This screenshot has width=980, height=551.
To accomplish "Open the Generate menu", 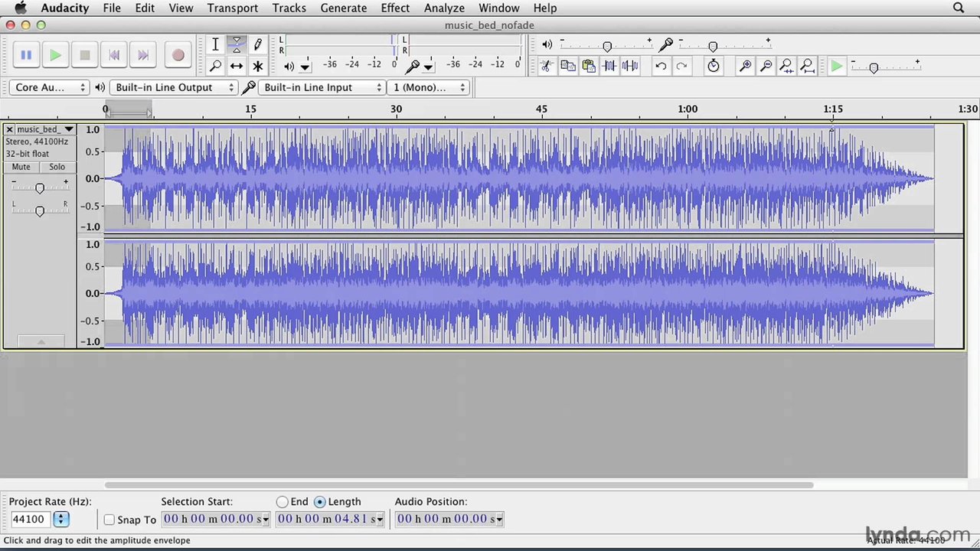I will [x=343, y=8].
